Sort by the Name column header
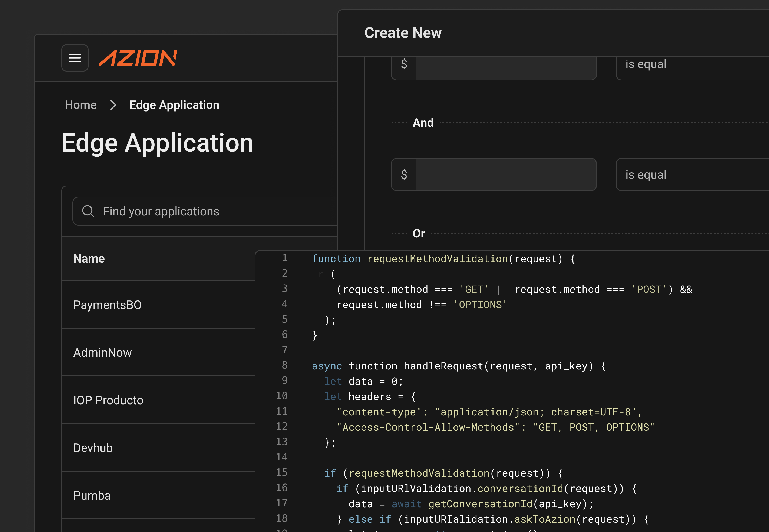This screenshot has width=769, height=532. click(89, 259)
